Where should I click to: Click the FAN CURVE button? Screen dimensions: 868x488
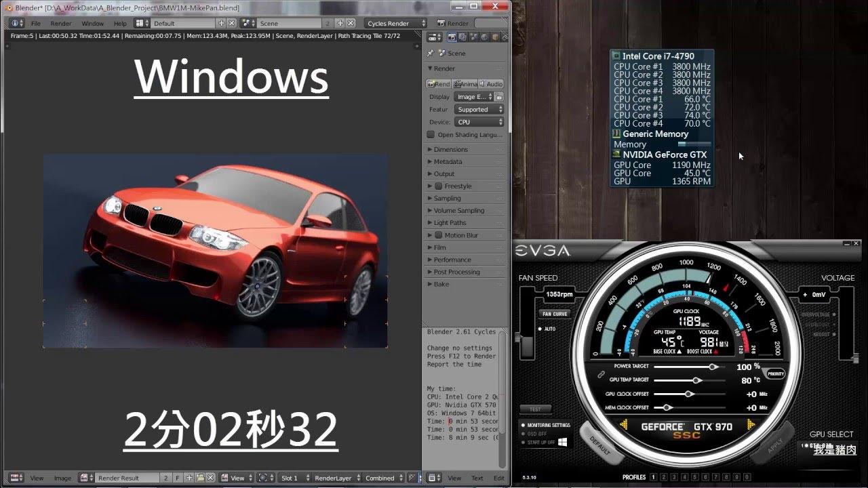555,314
